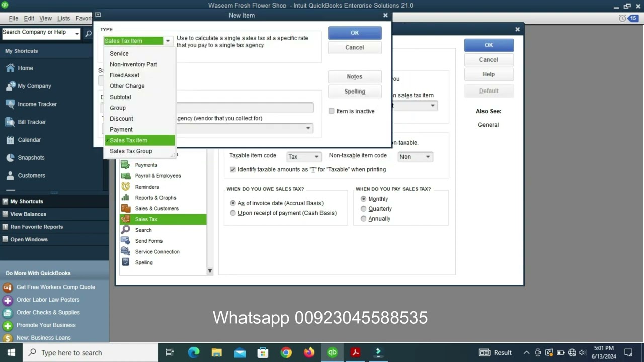
Task: Select Annually sales tax payment option
Action: pos(364,219)
